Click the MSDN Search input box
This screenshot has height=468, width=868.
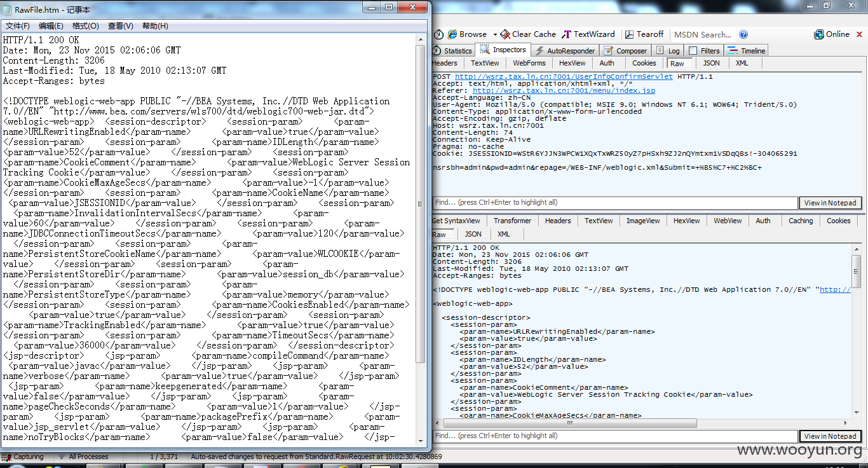coord(702,35)
